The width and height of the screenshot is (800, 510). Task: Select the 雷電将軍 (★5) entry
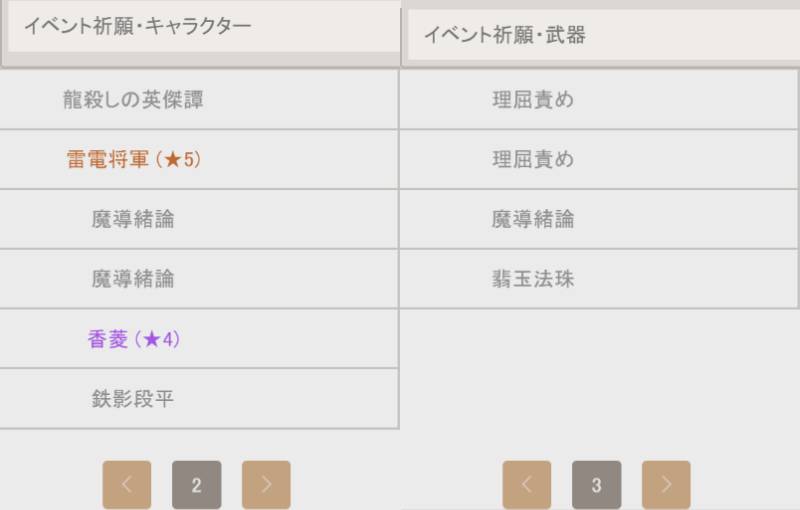click(199, 159)
